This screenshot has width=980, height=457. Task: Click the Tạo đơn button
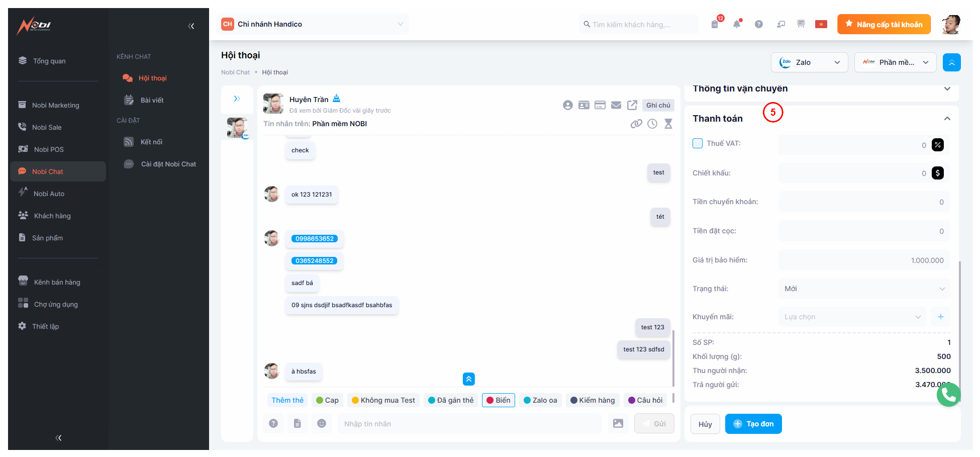click(x=753, y=424)
